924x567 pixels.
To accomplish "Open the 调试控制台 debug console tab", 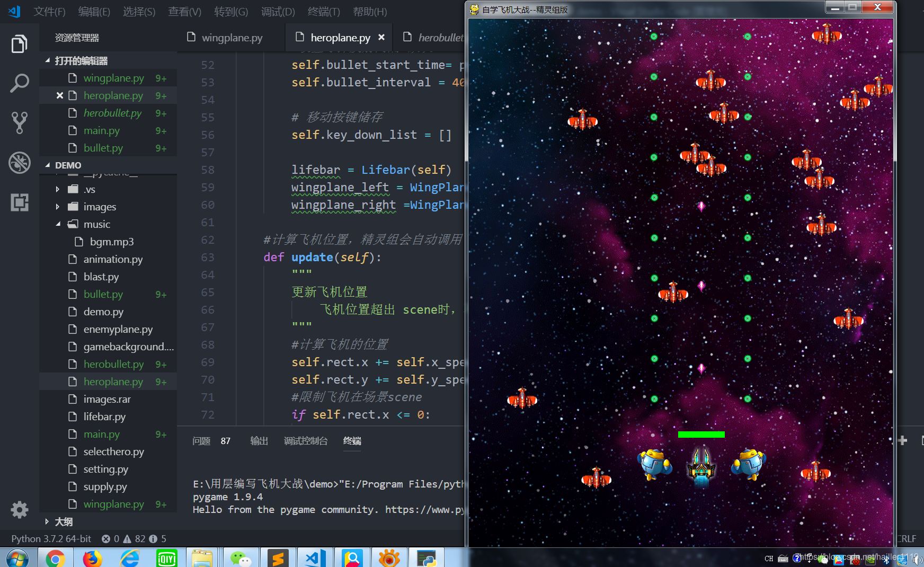I will coord(306,441).
